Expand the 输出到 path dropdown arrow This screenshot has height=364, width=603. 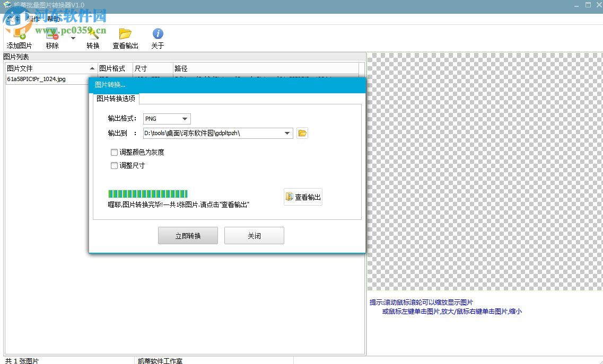[x=287, y=134]
